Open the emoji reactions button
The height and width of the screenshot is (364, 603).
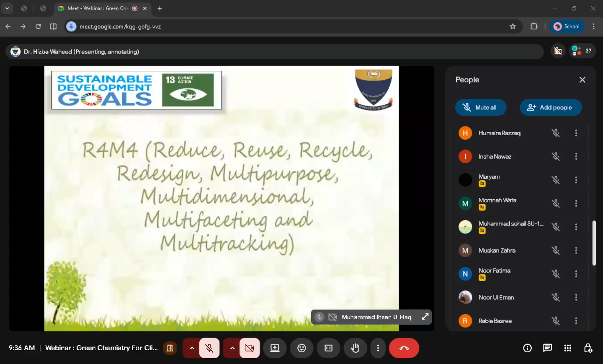coord(301,348)
